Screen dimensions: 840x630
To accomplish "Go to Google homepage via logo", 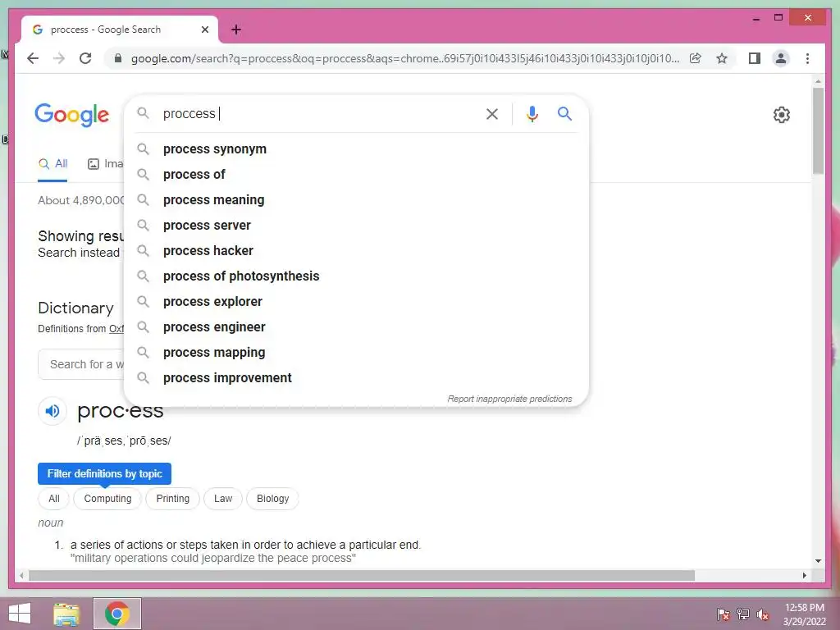I will coord(72,115).
